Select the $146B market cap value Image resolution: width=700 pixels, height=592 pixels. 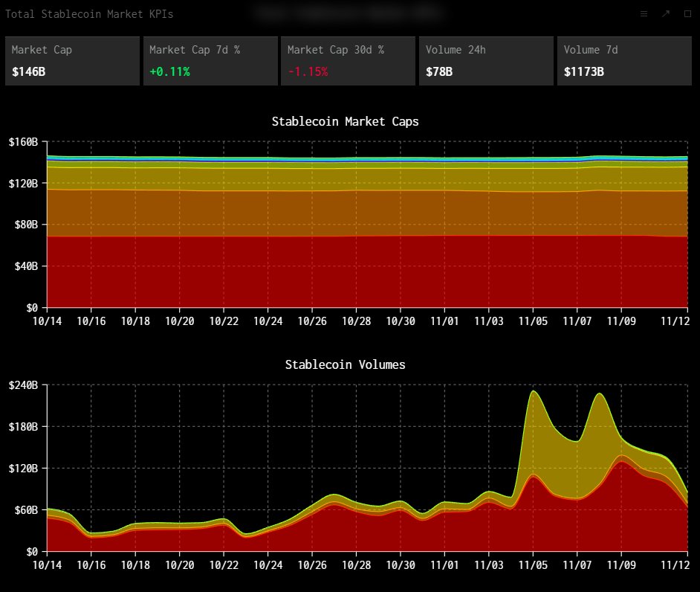click(28, 71)
